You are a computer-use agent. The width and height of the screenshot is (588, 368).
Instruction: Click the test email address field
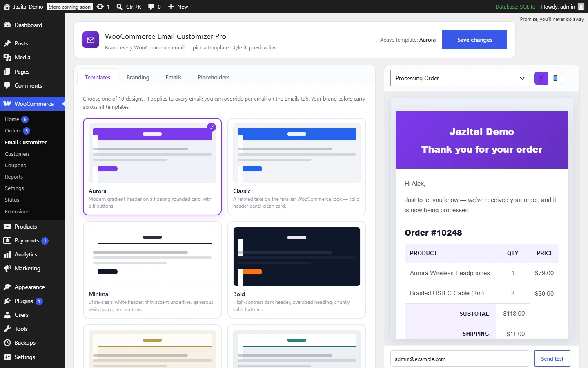pos(460,359)
